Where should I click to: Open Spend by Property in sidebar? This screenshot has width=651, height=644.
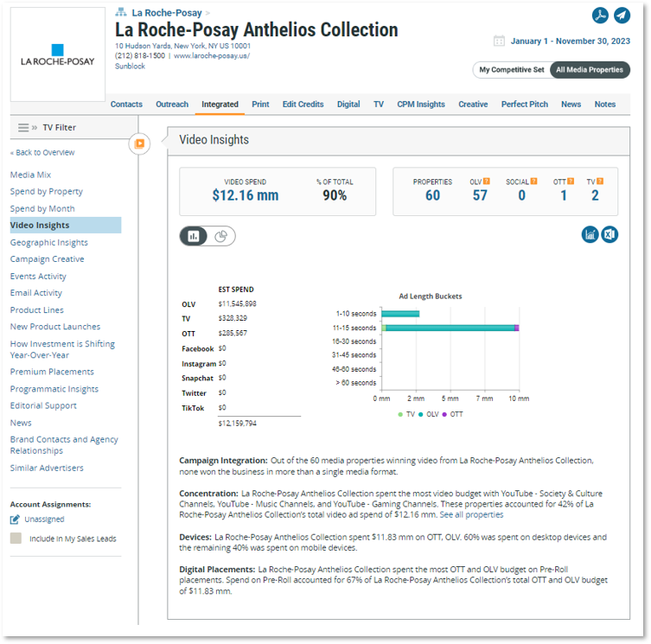point(47,191)
